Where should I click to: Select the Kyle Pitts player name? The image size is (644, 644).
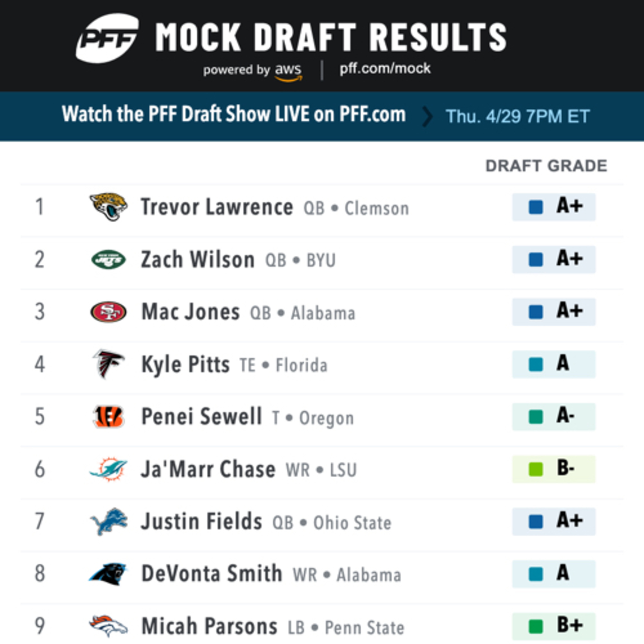coord(185,364)
